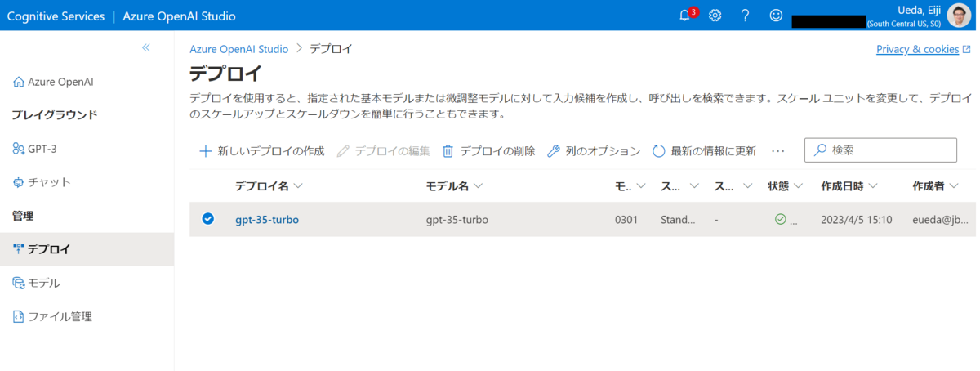The height and width of the screenshot is (371, 980).
Task: Click the Azure OpenAI Studio breadcrumb link
Action: 238,49
